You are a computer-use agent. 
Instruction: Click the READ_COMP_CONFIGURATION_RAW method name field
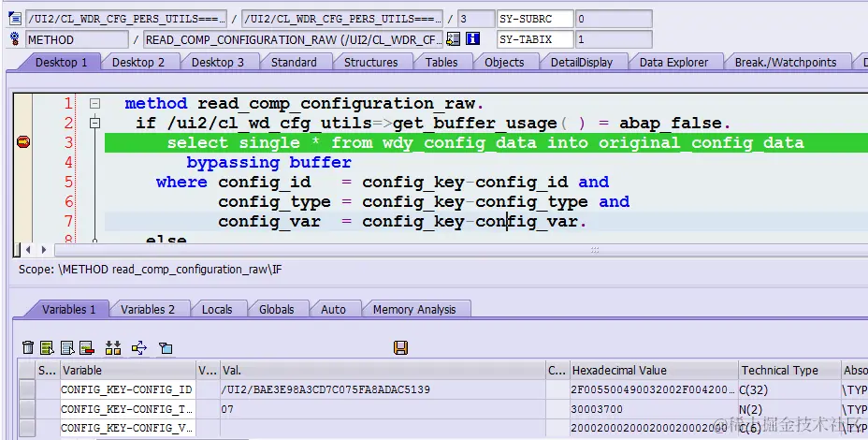click(293, 40)
